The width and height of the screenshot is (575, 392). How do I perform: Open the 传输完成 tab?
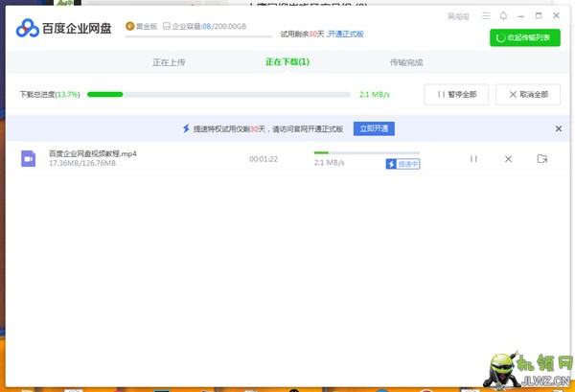(x=406, y=62)
